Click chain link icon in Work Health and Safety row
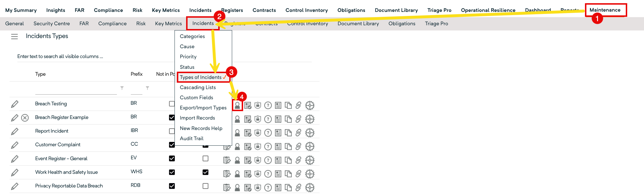The image size is (644, 195). (x=298, y=174)
